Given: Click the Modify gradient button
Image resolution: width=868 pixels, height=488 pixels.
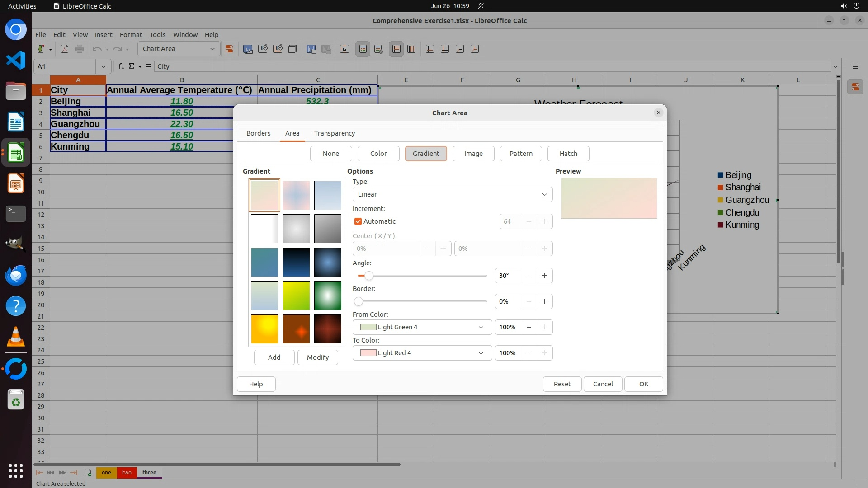Looking at the screenshot, I should click(x=317, y=357).
